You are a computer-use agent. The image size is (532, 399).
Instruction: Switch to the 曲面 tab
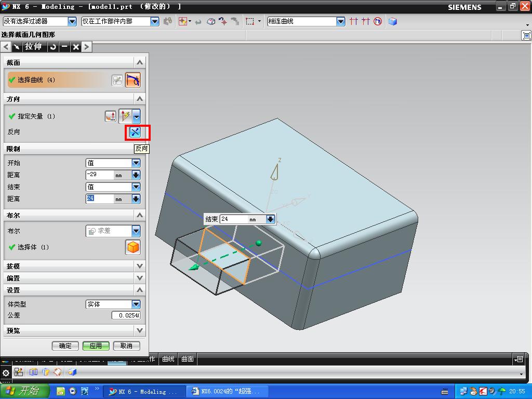click(188, 359)
